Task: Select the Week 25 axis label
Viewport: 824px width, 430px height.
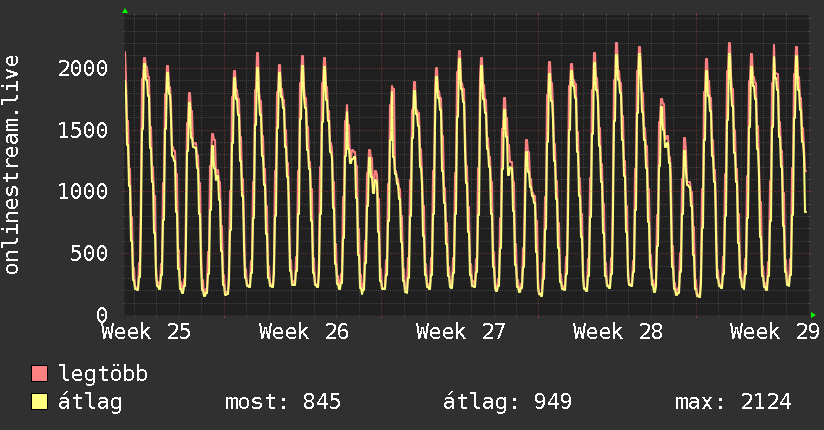Action: pos(146,332)
